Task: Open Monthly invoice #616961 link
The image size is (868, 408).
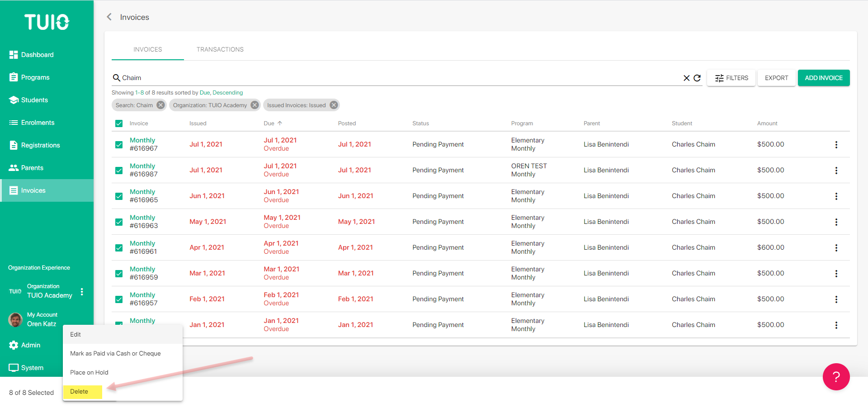Action: [142, 244]
